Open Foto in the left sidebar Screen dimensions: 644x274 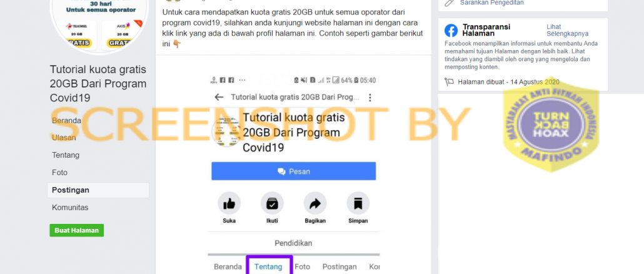point(59,173)
